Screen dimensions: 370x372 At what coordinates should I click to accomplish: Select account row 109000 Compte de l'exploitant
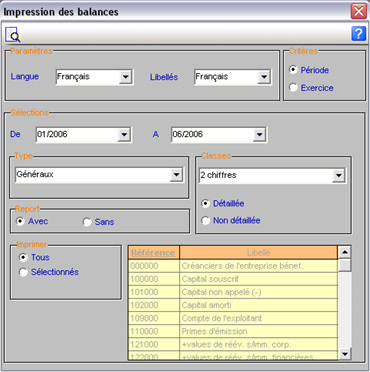click(x=233, y=318)
